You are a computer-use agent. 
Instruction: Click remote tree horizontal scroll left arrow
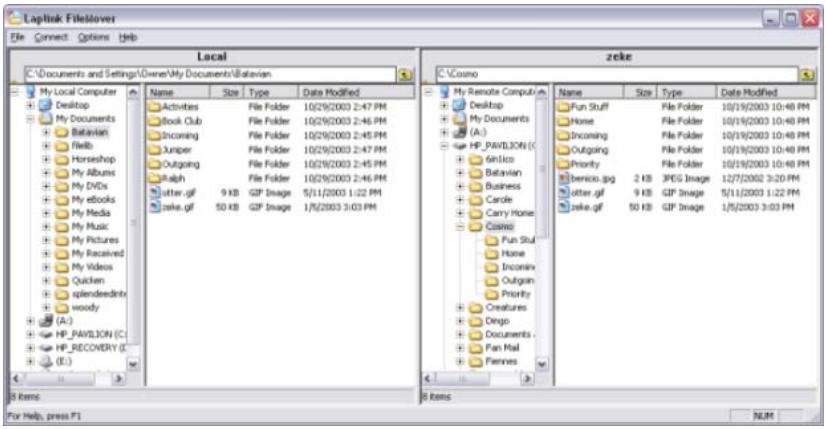(x=428, y=378)
